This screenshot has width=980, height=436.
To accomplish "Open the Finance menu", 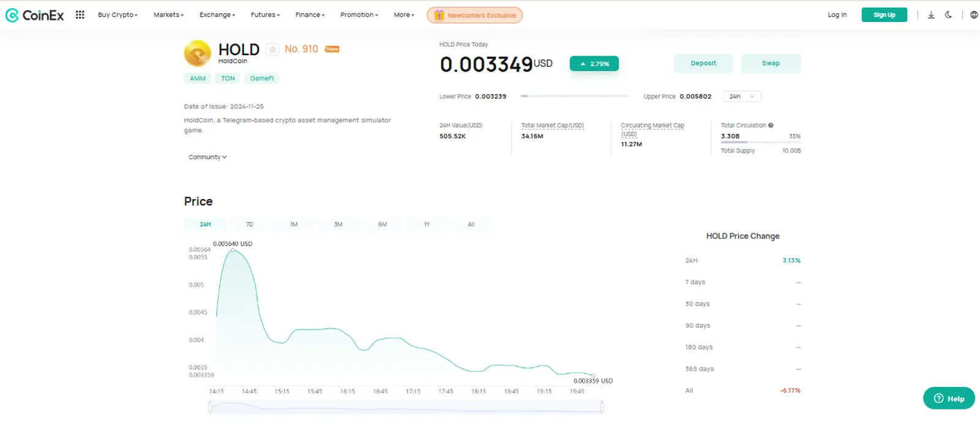I will point(310,15).
